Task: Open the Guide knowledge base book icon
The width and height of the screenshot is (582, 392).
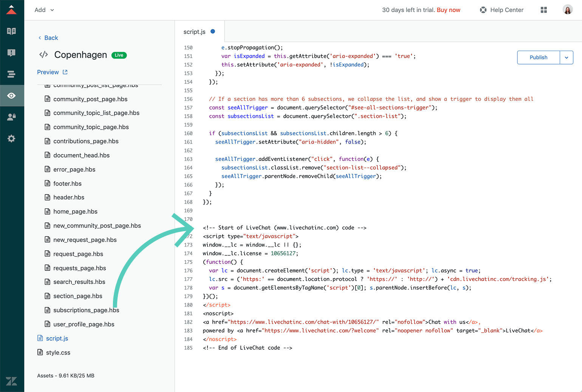Action: tap(11, 31)
